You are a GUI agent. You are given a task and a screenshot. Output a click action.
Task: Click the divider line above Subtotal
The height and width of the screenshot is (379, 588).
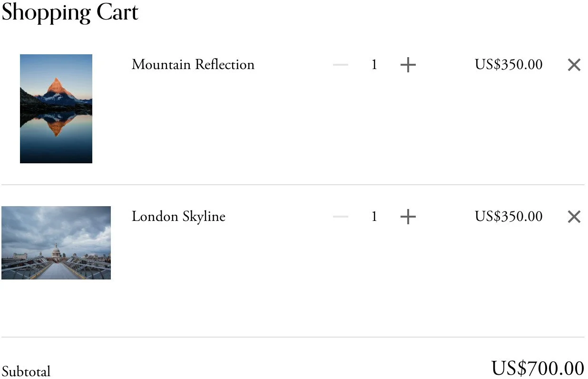293,337
